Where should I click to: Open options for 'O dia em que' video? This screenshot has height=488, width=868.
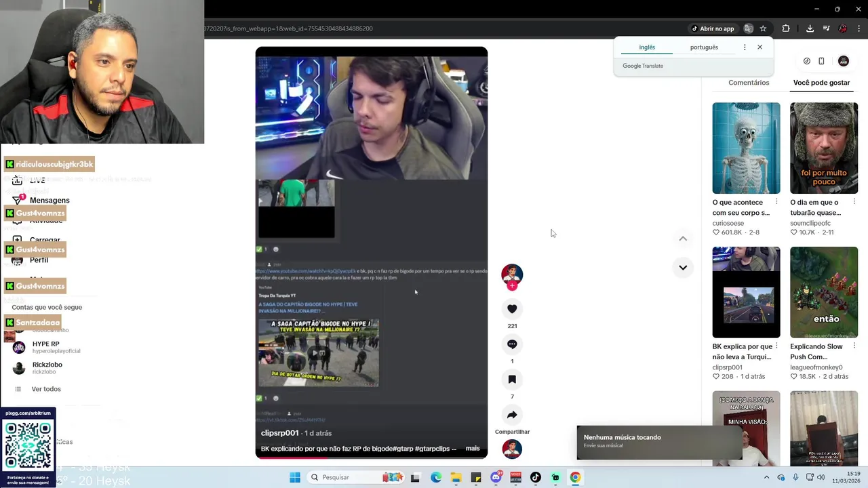click(854, 202)
